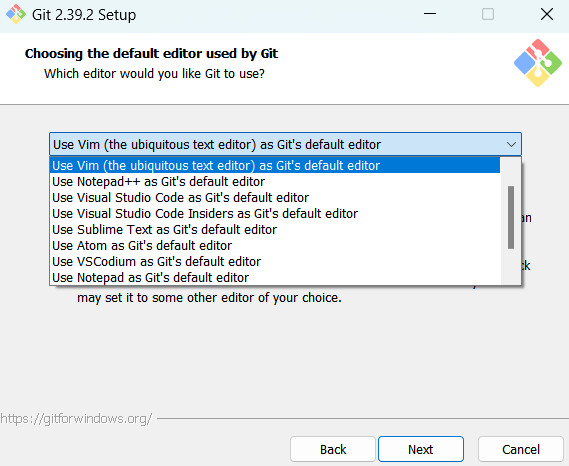Open the gitforwindows.org link

(76, 419)
